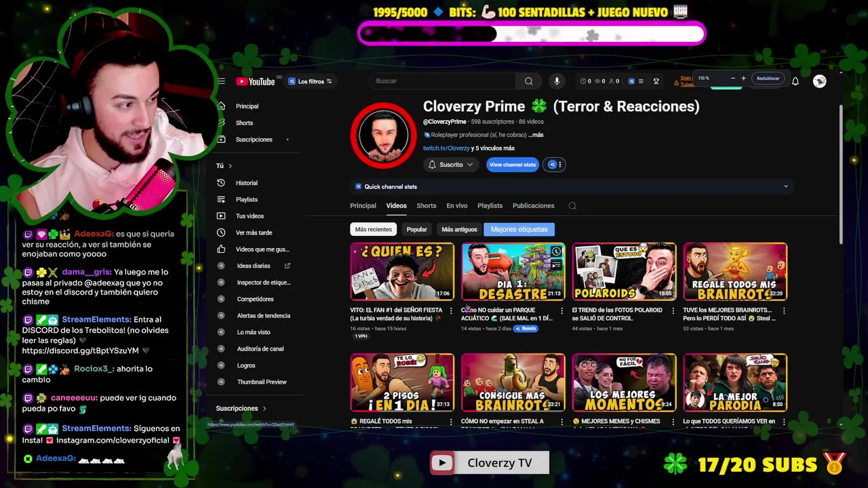
Task: Click View channel stats button
Action: (513, 165)
